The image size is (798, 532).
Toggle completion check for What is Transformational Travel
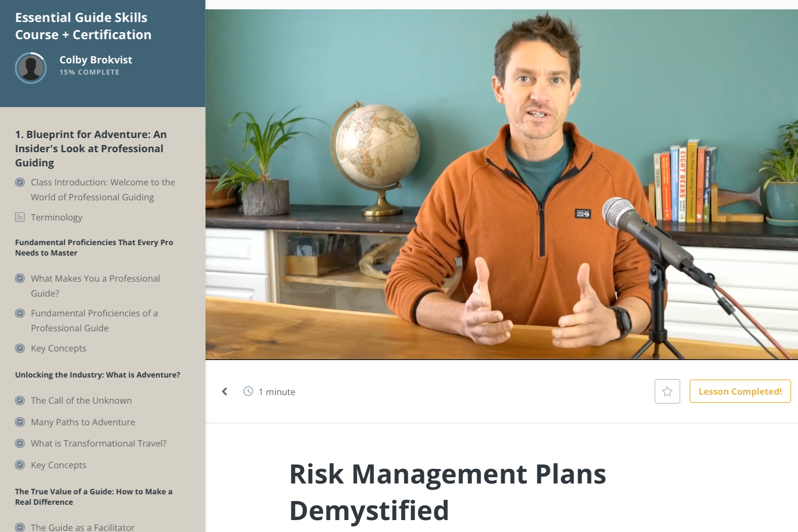tap(20, 444)
